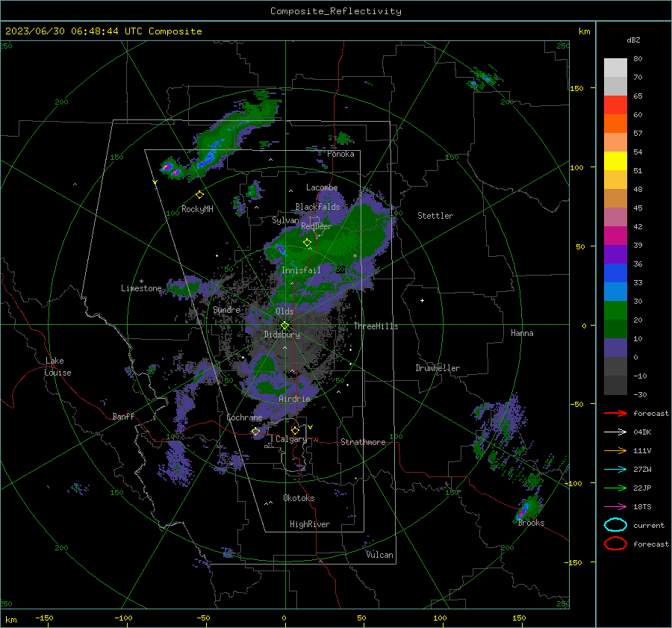This screenshot has height=628, width=672.
Task: Click the orange 111V arrow icon
Action: pos(615,450)
